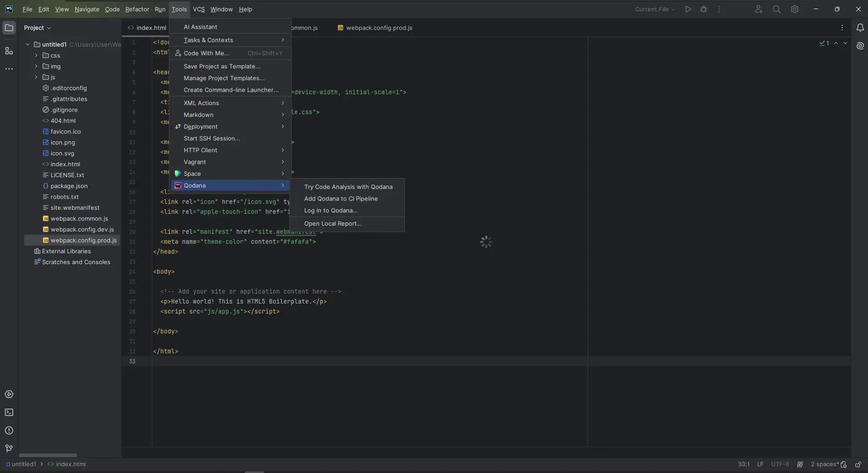Click UTF-8 encoding in status bar
Viewport: 868px width, 473px height.
[x=780, y=464]
